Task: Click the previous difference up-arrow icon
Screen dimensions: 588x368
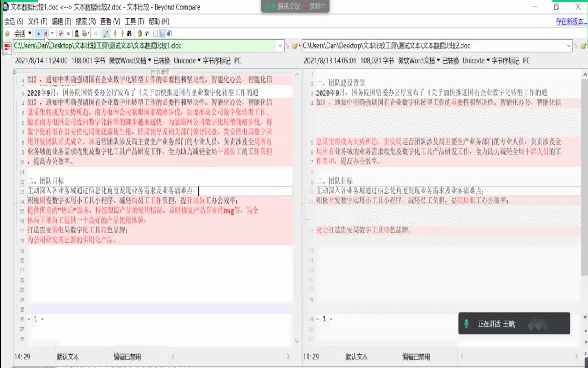Action: coord(122,34)
